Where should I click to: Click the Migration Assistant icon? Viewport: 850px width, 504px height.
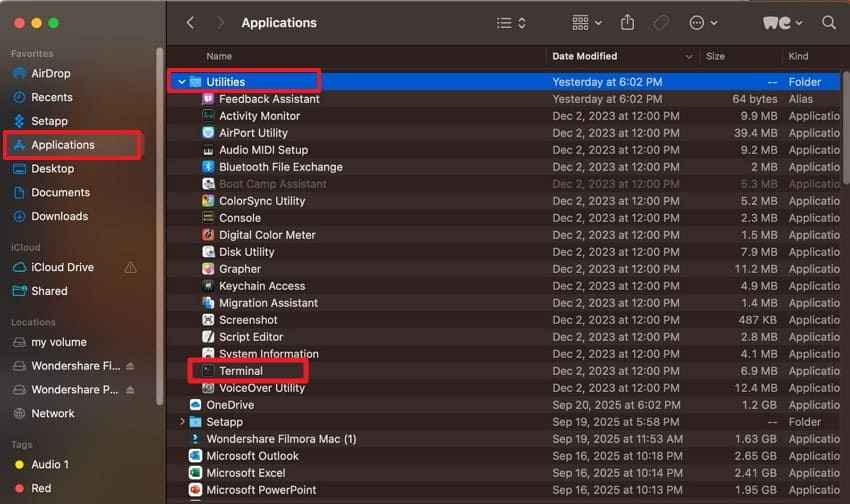[x=208, y=303]
